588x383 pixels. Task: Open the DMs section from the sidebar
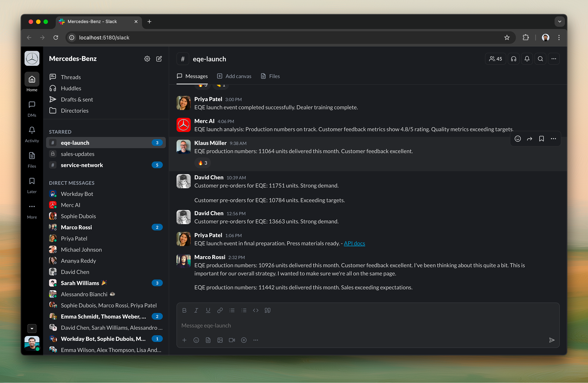(32, 108)
